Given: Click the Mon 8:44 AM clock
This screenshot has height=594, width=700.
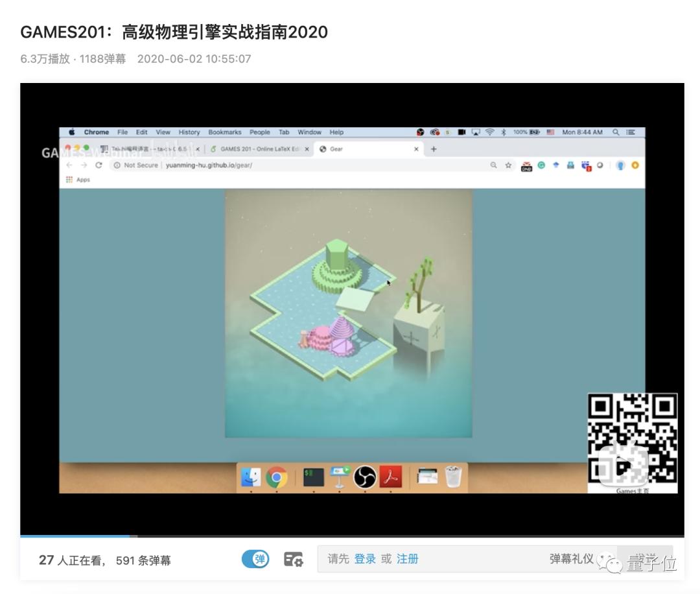Looking at the screenshot, I should [582, 132].
